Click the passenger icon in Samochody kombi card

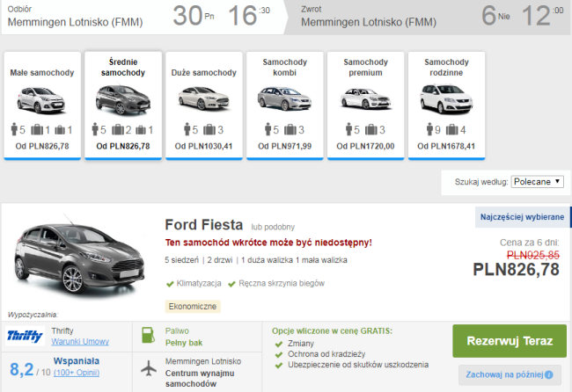pos(268,129)
